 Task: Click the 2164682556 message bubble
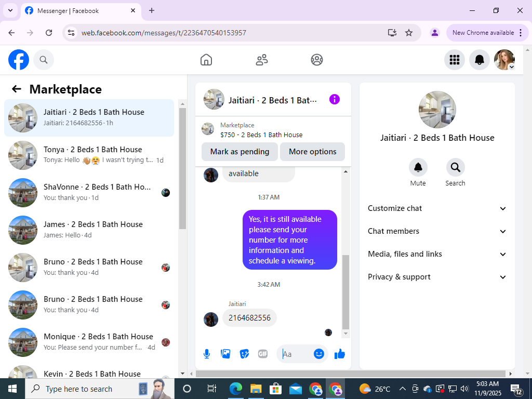point(249,318)
